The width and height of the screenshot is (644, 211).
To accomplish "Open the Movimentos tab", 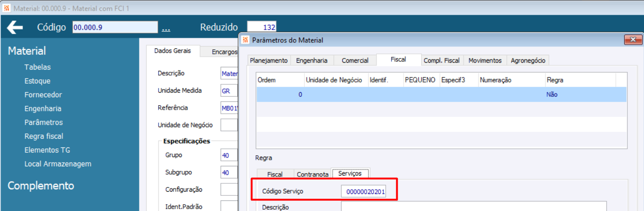I will click(x=485, y=60).
